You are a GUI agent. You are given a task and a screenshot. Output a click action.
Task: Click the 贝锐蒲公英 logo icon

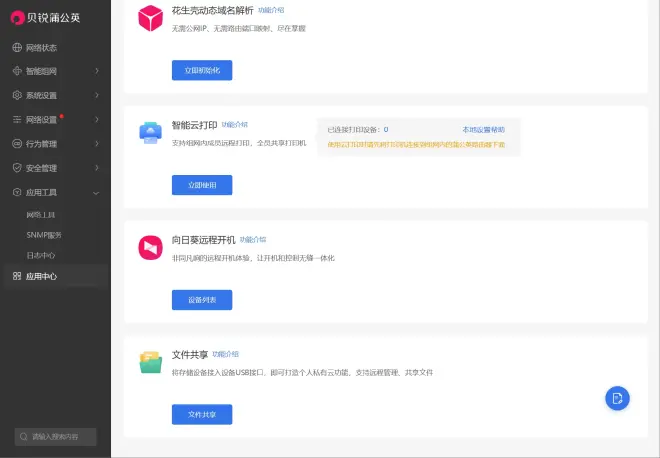point(17,17)
